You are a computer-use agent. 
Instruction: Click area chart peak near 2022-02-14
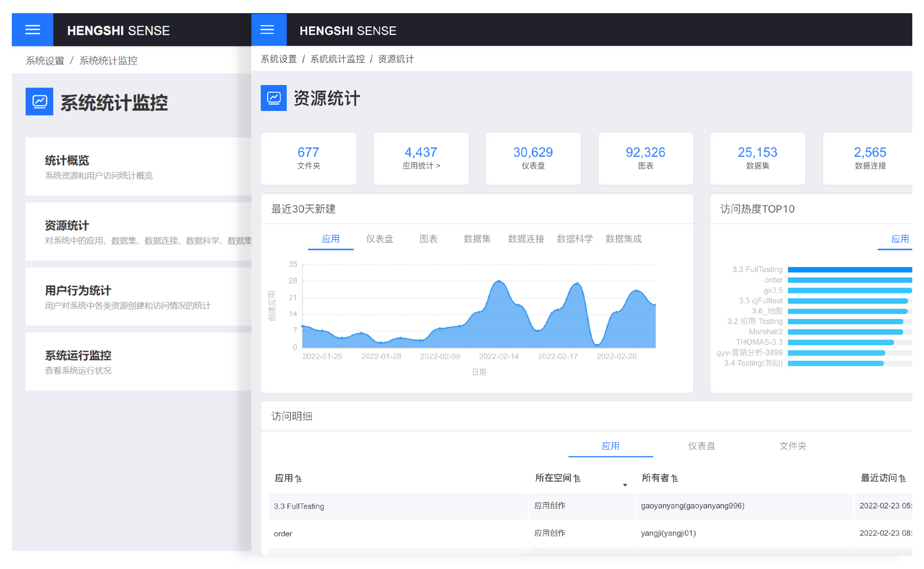[499, 282]
